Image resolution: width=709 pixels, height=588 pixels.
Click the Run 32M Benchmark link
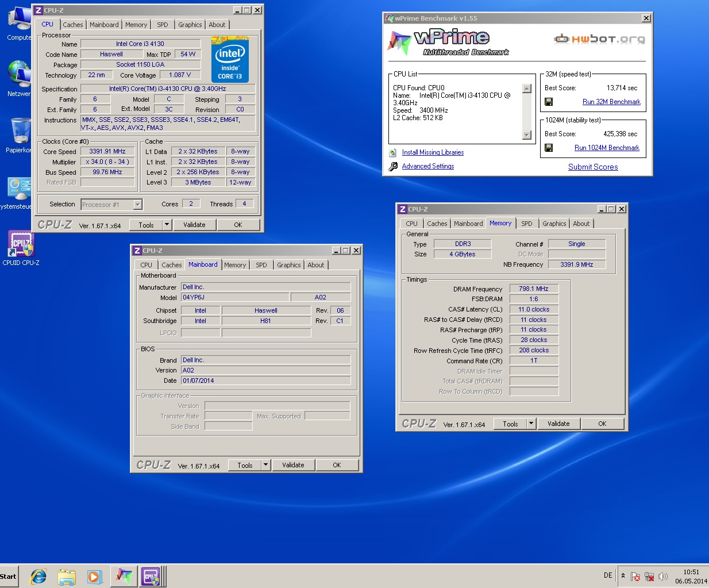(x=611, y=102)
